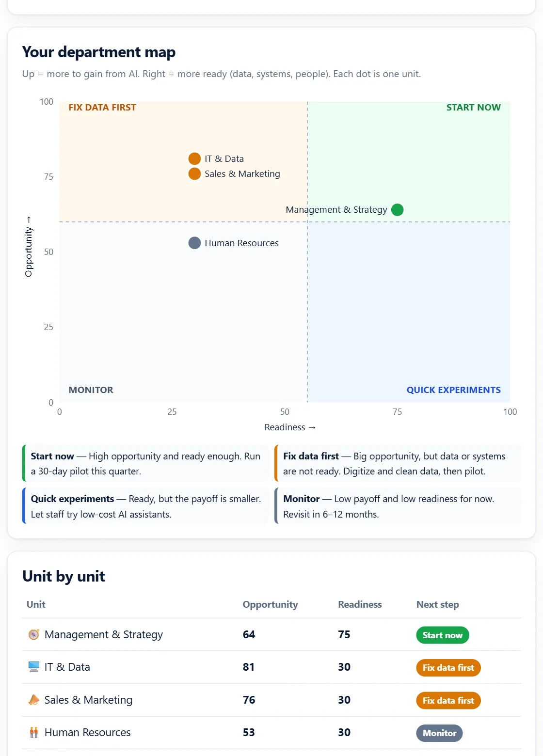Click opportunity value 64
This screenshot has height=756, width=543.
[x=249, y=634]
